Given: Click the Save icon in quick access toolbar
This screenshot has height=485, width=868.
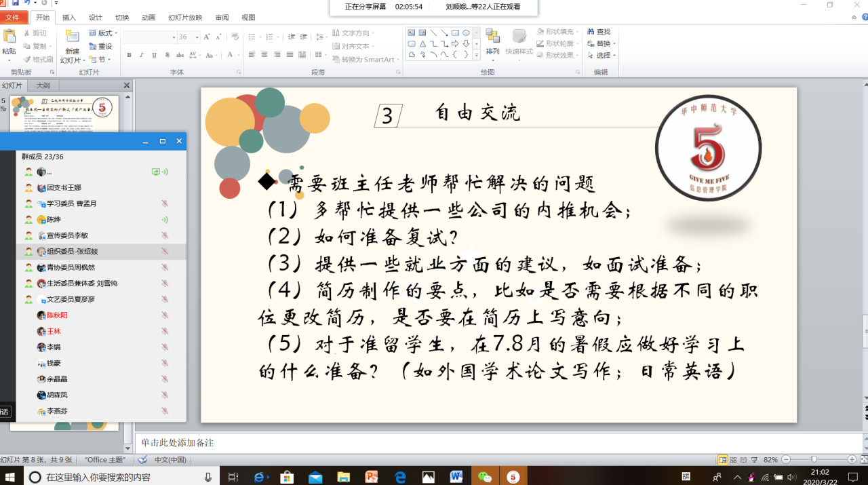Looking at the screenshot, I should click(15, 3).
